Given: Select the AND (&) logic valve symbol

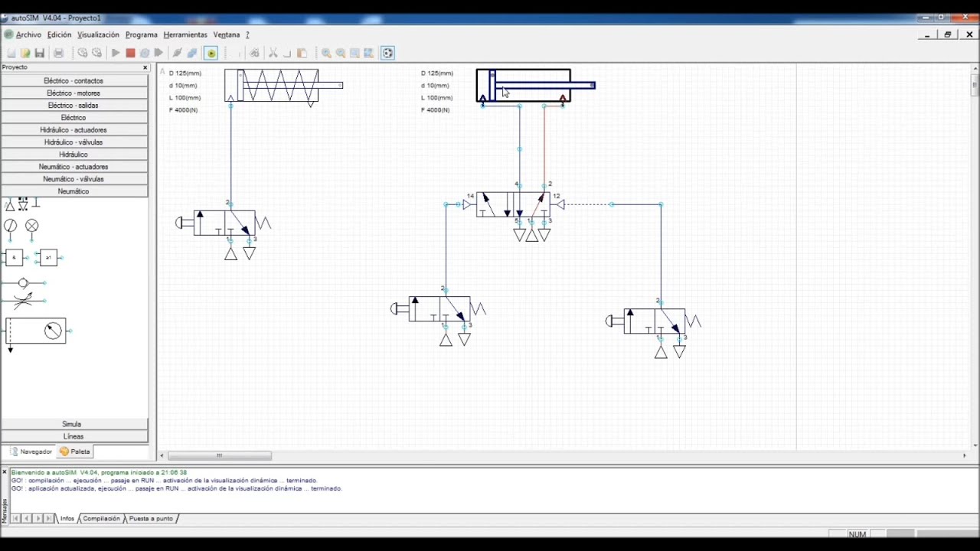Looking at the screenshot, I should 14,258.
